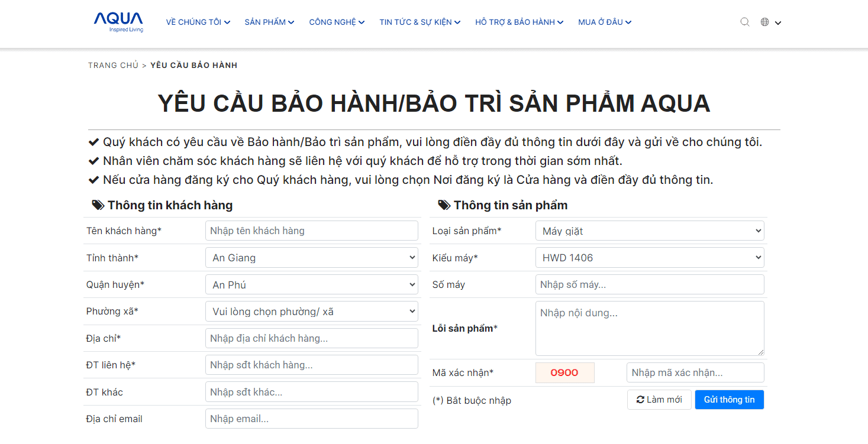Click the globe language icon
This screenshot has width=868, height=444.
[x=764, y=21]
